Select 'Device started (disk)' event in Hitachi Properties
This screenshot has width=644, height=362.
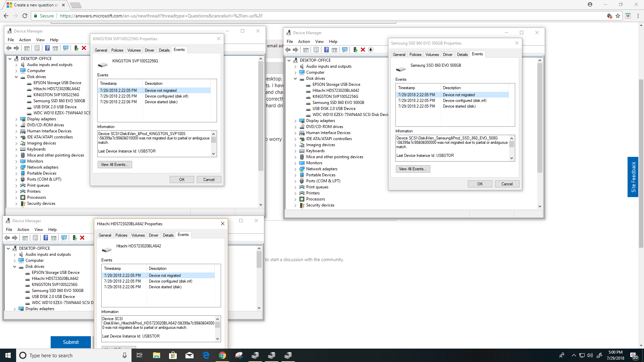click(x=159, y=287)
